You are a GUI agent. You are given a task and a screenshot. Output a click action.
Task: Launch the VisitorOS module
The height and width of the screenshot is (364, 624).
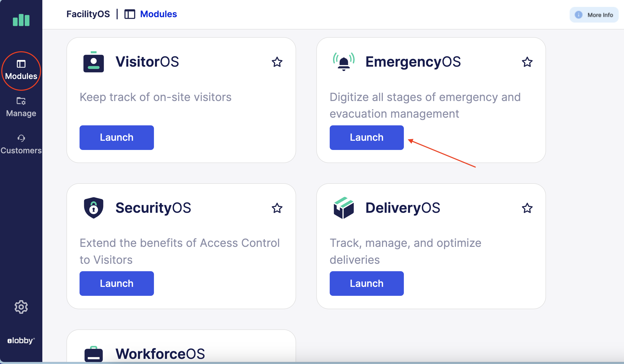[x=117, y=138]
